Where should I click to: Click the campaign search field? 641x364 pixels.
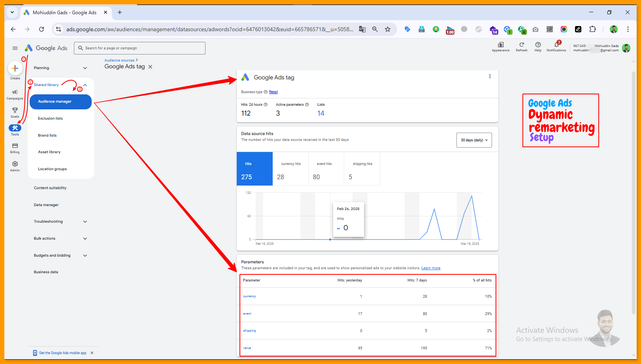[140, 48]
